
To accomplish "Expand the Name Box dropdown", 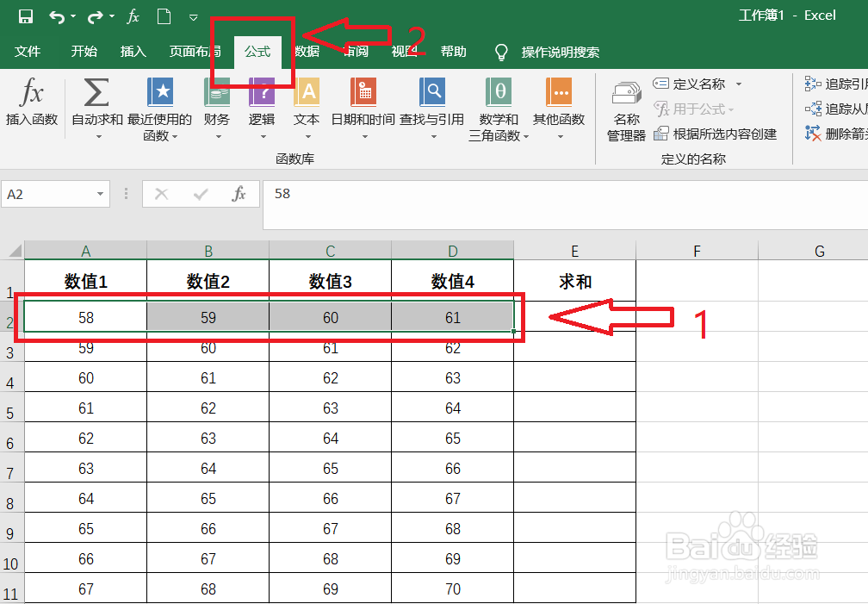I will (100, 194).
